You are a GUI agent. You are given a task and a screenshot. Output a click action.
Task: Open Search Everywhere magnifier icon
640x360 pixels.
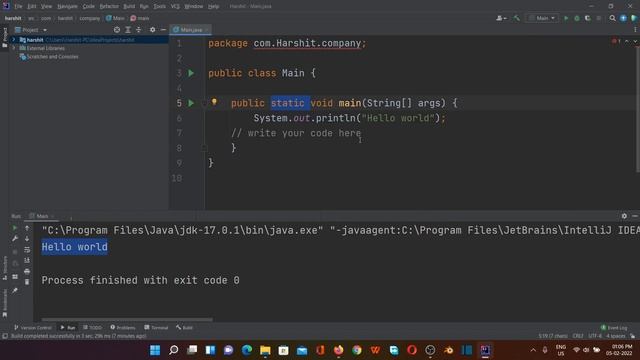click(612, 18)
